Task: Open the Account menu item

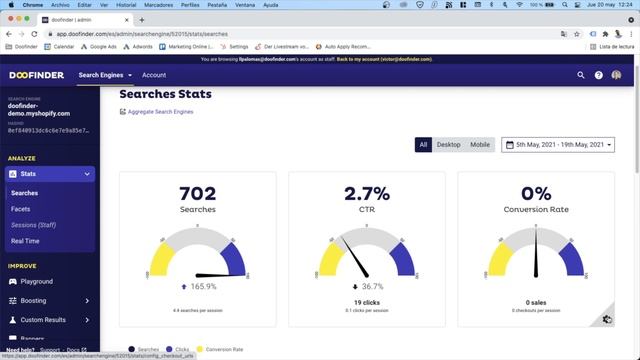Action: [154, 75]
